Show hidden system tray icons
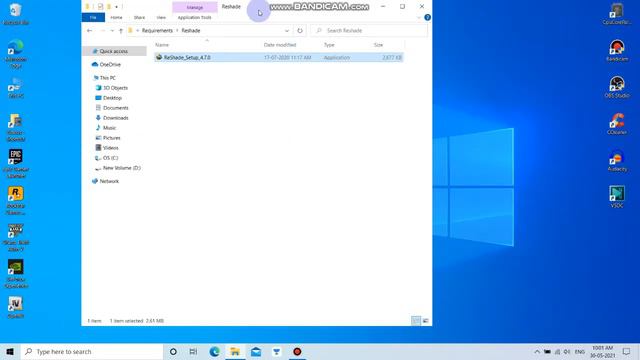The width and height of the screenshot is (640, 360). [537, 351]
